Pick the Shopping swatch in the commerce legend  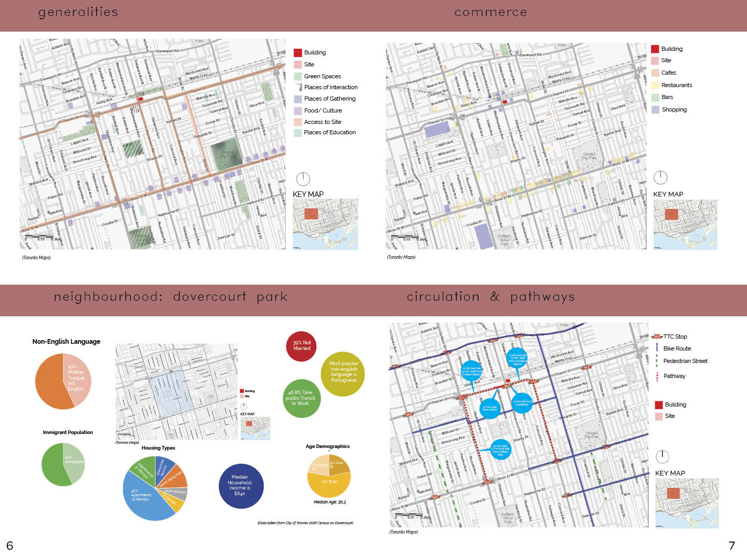point(655,109)
